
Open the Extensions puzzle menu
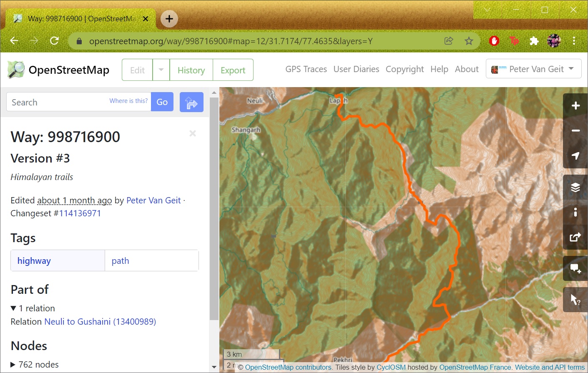[534, 41]
